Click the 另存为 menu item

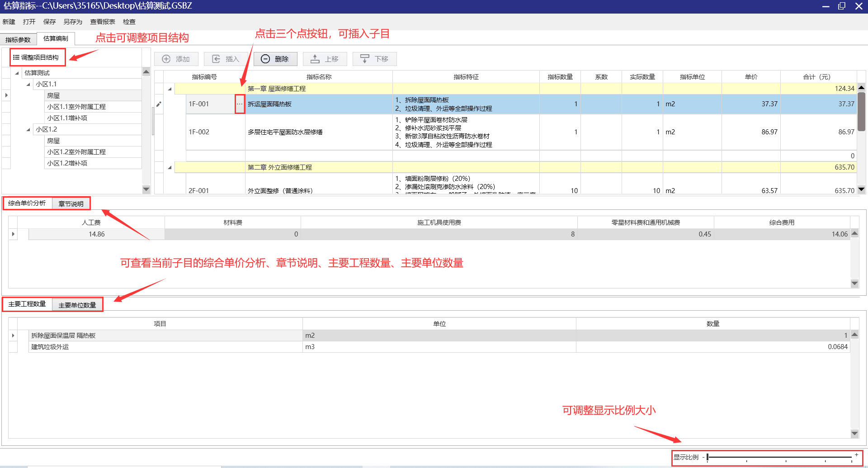(x=73, y=22)
